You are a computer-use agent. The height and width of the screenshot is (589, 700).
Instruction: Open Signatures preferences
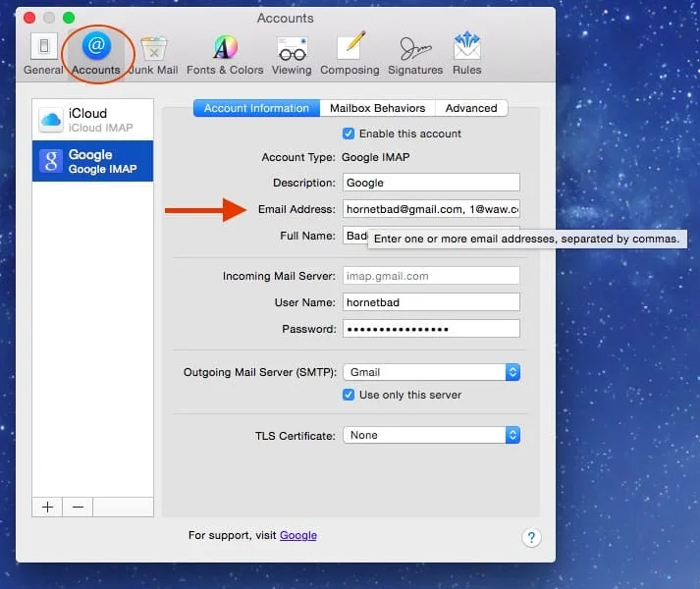(414, 53)
